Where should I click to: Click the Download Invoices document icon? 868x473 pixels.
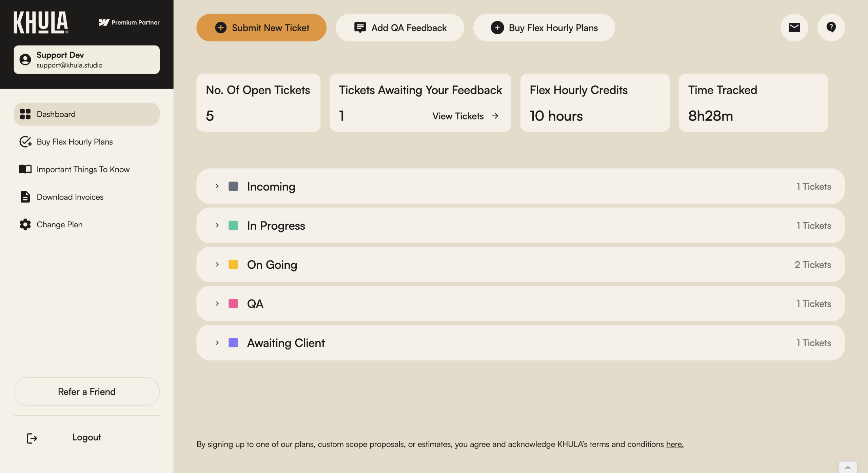click(25, 197)
